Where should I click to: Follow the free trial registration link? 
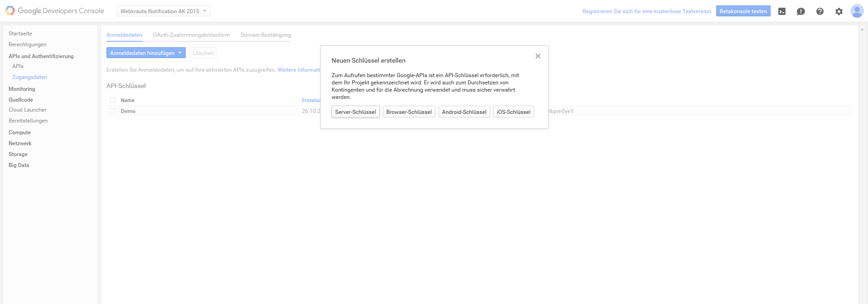647,11
